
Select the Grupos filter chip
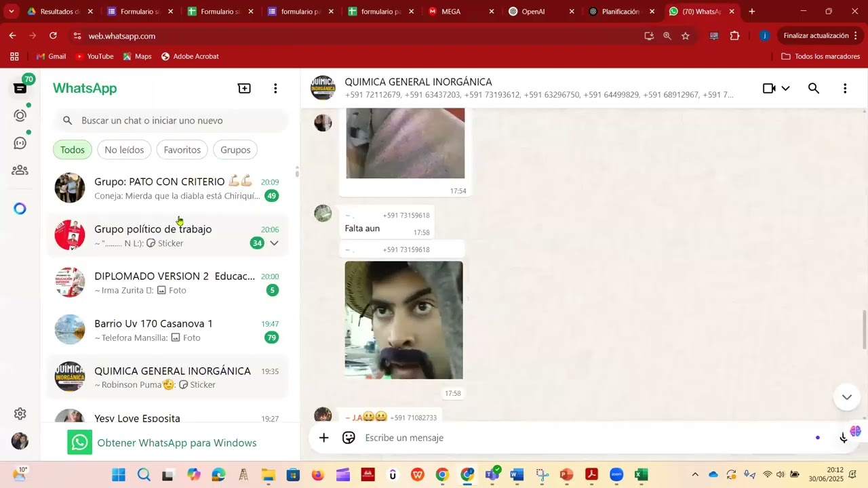[x=235, y=150]
